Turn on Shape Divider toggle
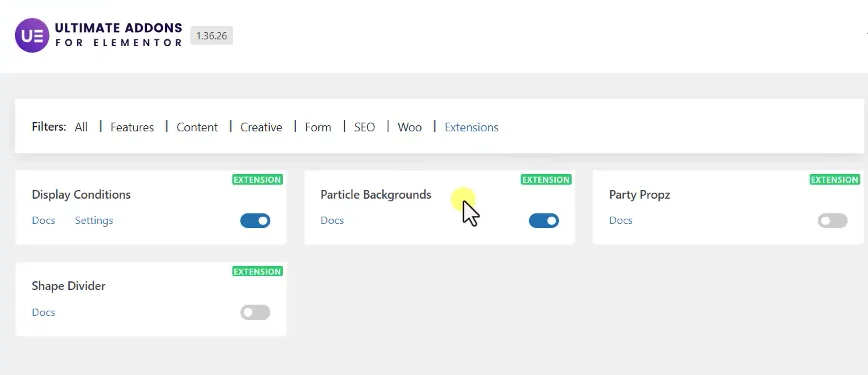Screen dimensions: 868x375 tap(255, 312)
